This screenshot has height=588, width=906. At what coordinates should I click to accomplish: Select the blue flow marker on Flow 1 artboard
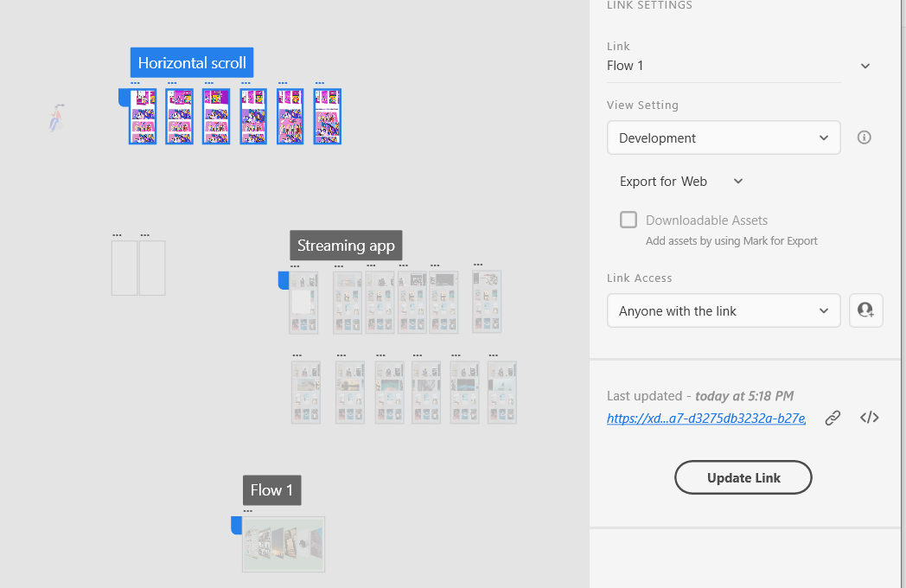(x=235, y=523)
